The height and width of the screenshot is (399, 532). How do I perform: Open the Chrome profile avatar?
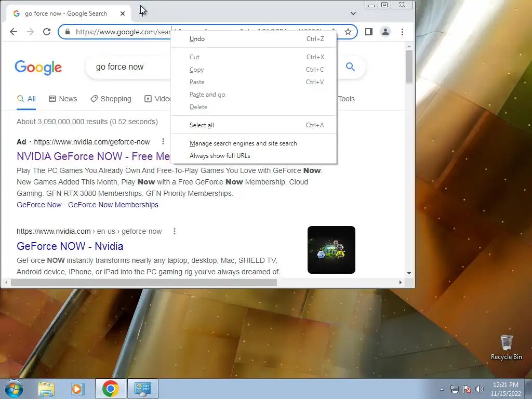click(x=385, y=32)
